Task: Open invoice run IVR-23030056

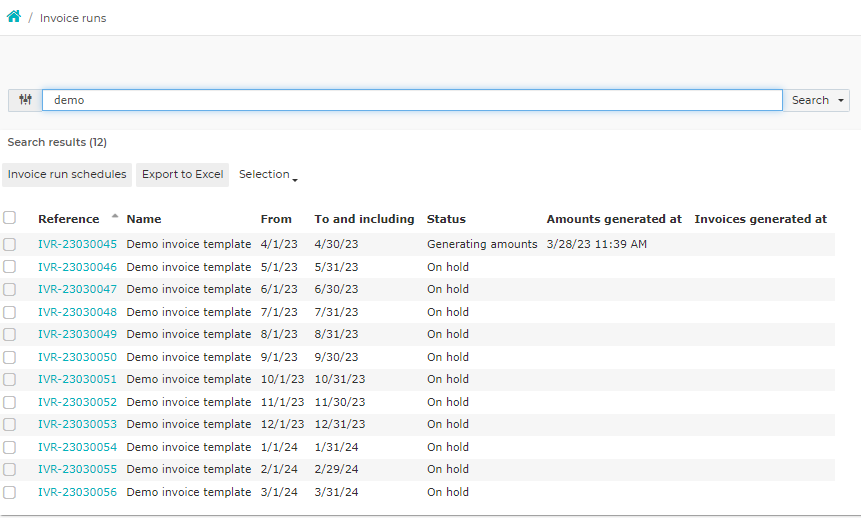Action: [77, 492]
